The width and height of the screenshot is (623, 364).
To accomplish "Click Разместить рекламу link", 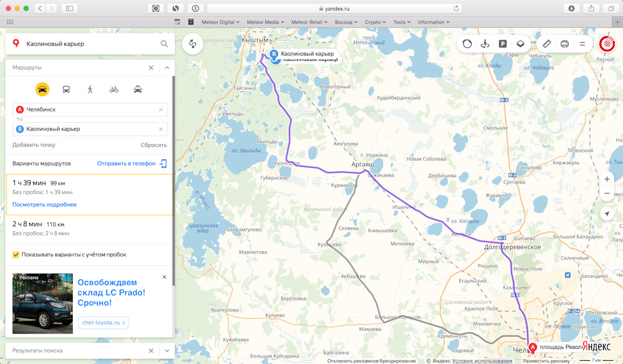I will click(x=546, y=361).
